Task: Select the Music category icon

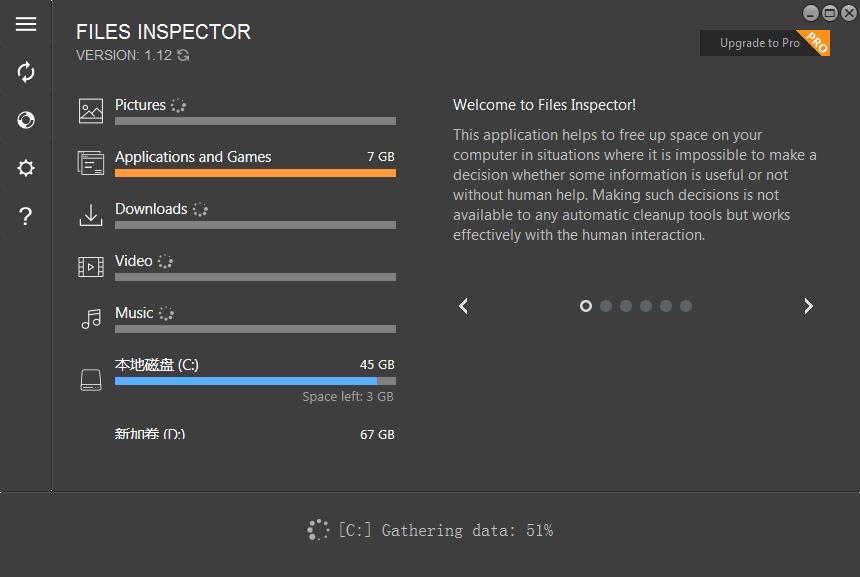Action: [x=90, y=318]
